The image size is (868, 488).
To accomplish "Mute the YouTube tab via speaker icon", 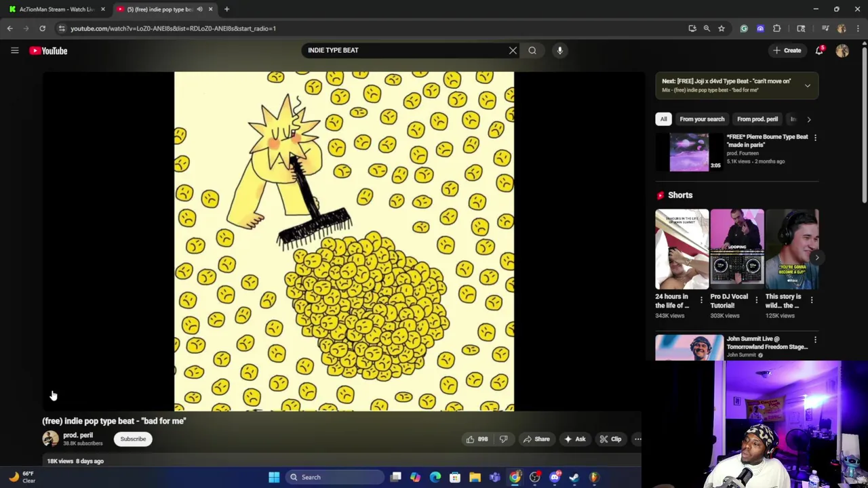I will click(199, 9).
